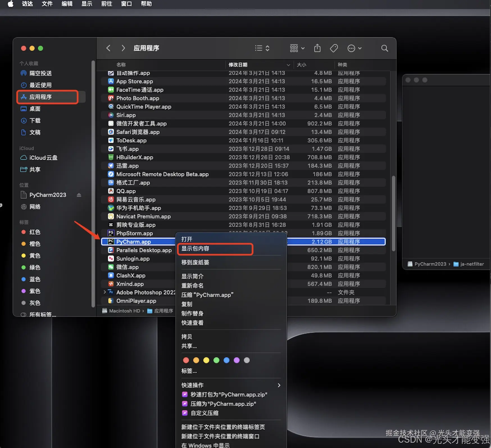Click the Tags toolbar icon

pyautogui.click(x=334, y=48)
